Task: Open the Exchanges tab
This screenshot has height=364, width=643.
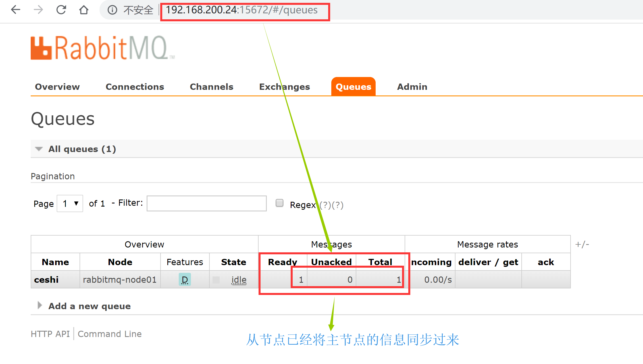Action: click(284, 87)
